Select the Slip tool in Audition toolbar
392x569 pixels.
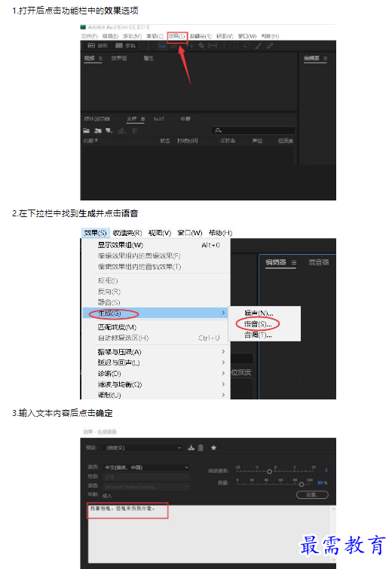coord(213,46)
